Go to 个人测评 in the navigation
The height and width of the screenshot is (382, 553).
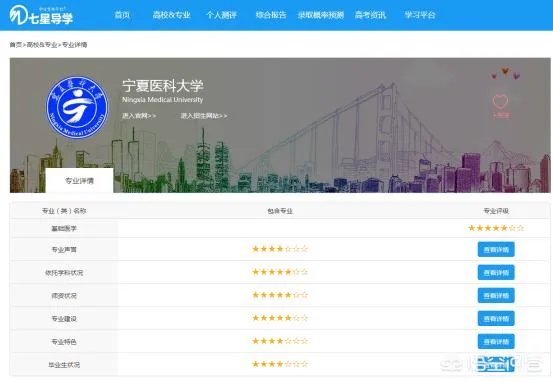[x=221, y=15]
